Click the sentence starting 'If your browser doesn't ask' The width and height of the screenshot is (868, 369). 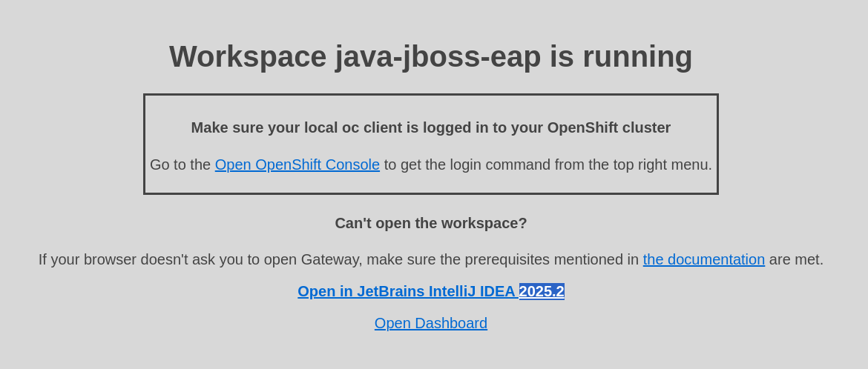(431, 259)
